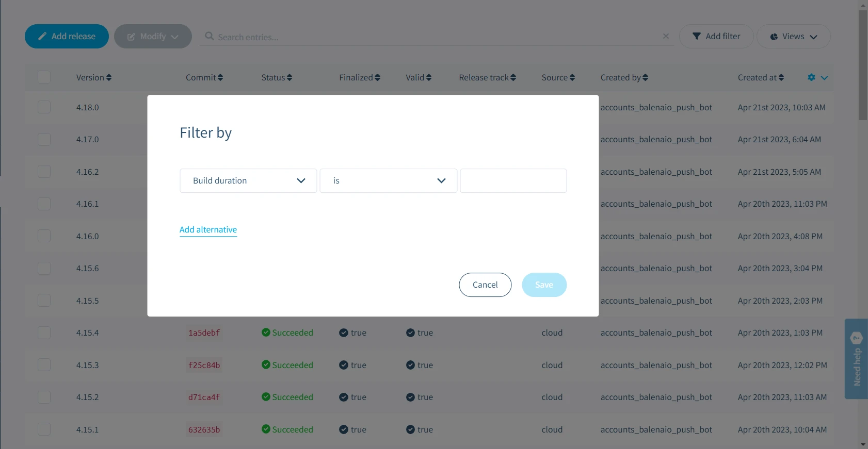
Task: Sort by Status using its arrows icon
Action: click(290, 78)
